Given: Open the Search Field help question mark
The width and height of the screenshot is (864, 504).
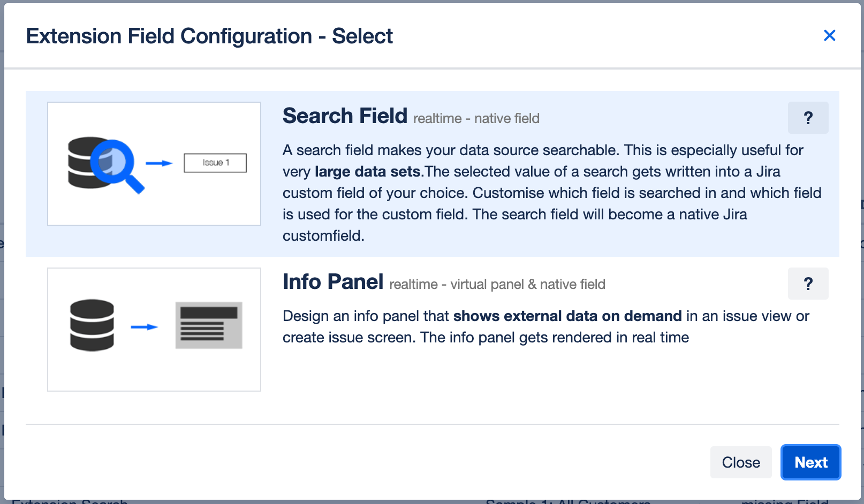Looking at the screenshot, I should 808,118.
